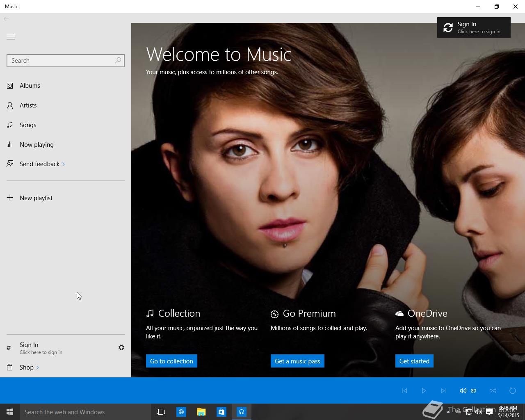Viewport: 525px width, 420px height.
Task: Click the Now playing bars icon
Action: (10, 144)
